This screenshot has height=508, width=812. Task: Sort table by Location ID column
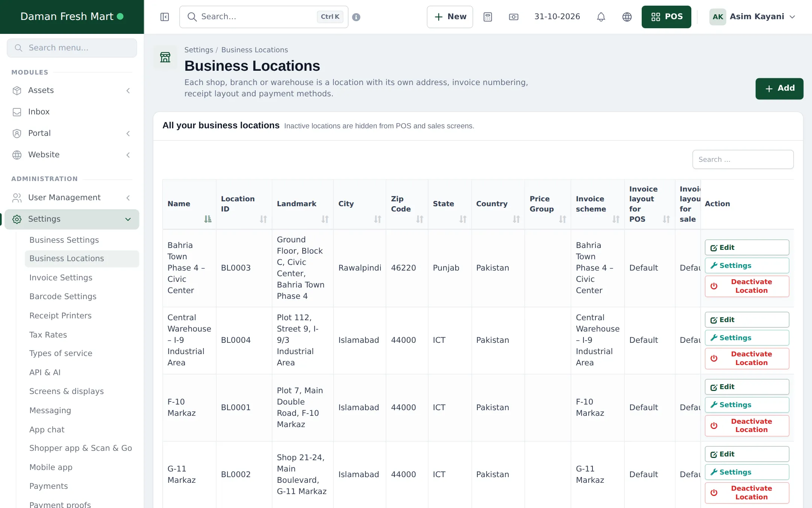(x=264, y=219)
